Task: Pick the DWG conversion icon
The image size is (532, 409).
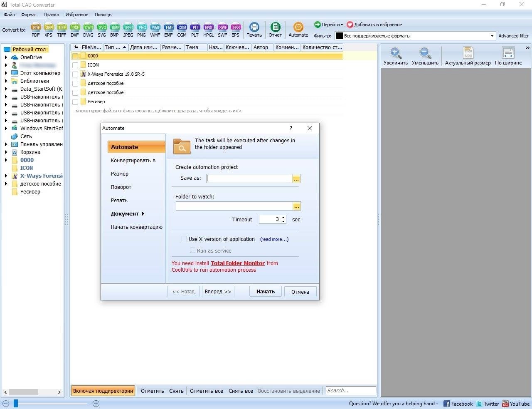Action: (88, 30)
